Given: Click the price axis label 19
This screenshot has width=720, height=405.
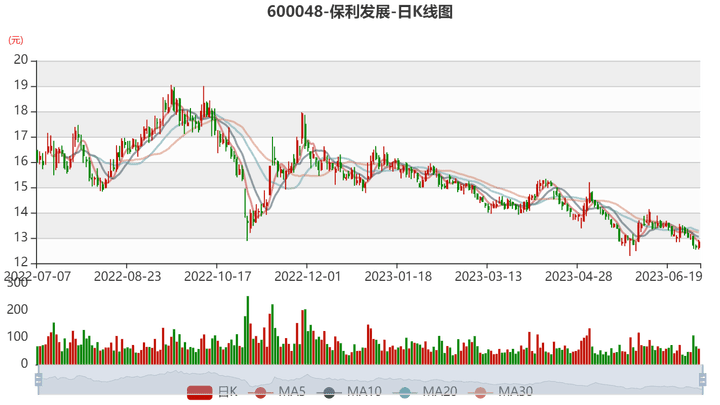Looking at the screenshot, I should pos(21,85).
